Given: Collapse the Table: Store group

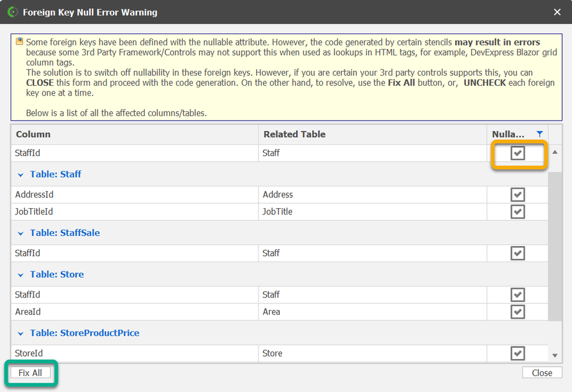Looking at the screenshot, I should (21, 275).
